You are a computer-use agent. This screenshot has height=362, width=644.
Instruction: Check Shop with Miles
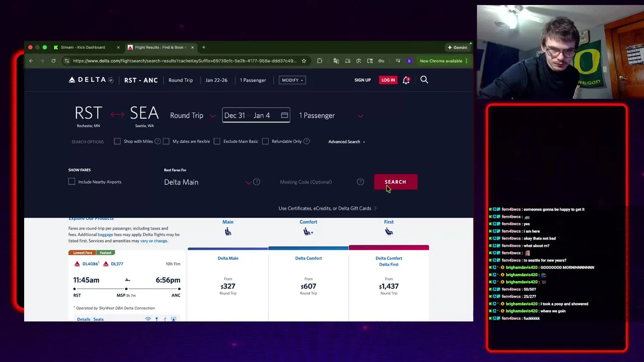pyautogui.click(x=117, y=141)
